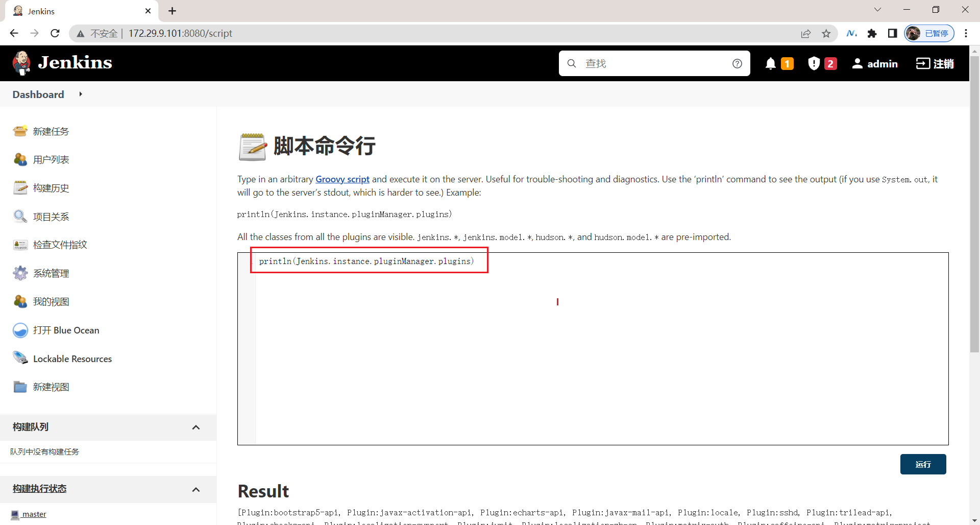980x525 pixels.
Task: Open 我的视图 in the sidebar
Action: point(51,302)
